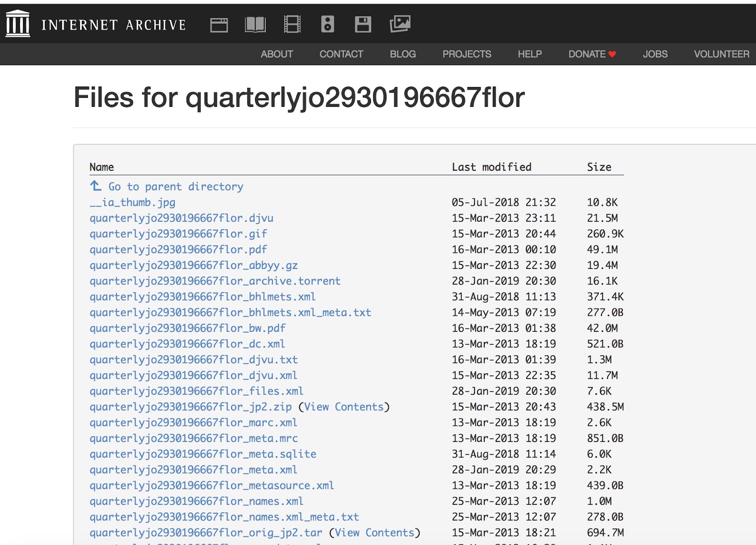Open the __ia_thumb.jpg file
This screenshot has height=545, width=756.
pyautogui.click(x=132, y=202)
